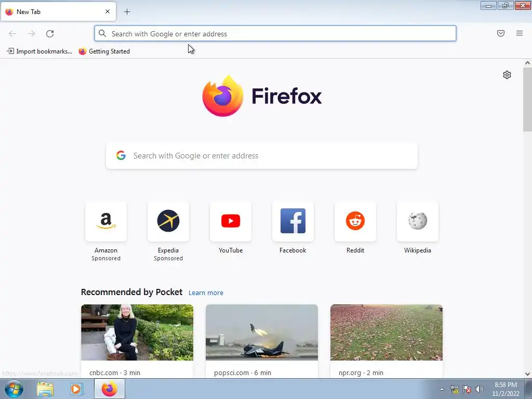Viewport: 532px width, 399px height.
Task: Click the Firefox taskbar button
Action: point(110,389)
